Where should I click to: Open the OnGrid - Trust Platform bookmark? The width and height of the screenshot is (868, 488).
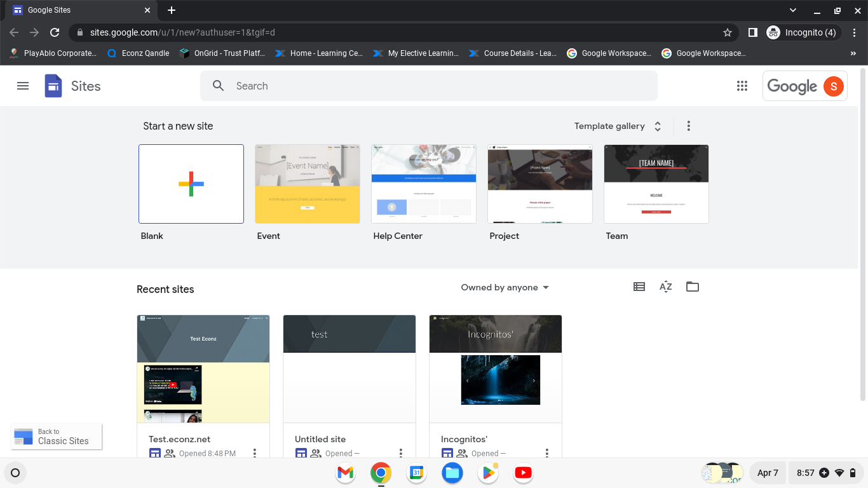point(222,53)
